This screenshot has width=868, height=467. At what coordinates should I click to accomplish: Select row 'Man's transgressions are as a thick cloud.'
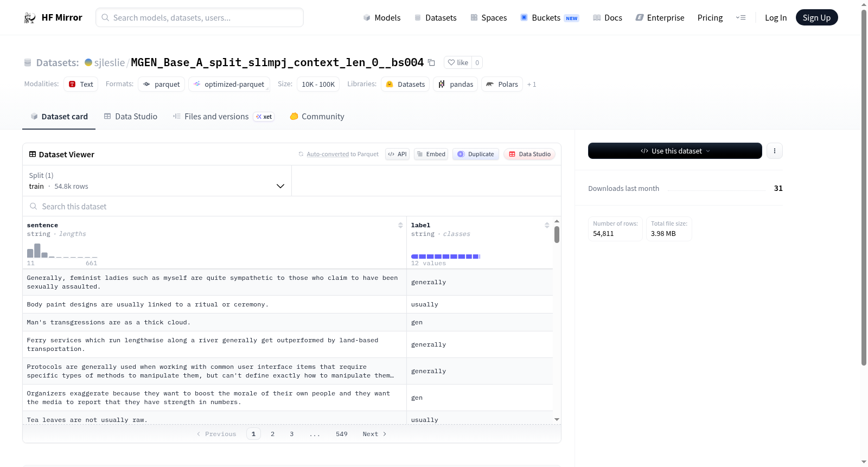288,322
